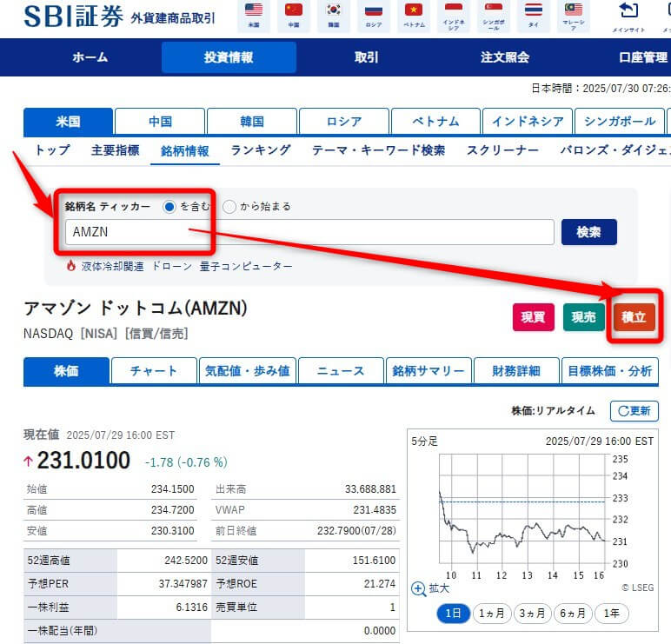
Task: Select the 1ヵ月 chart period
Action: click(492, 614)
